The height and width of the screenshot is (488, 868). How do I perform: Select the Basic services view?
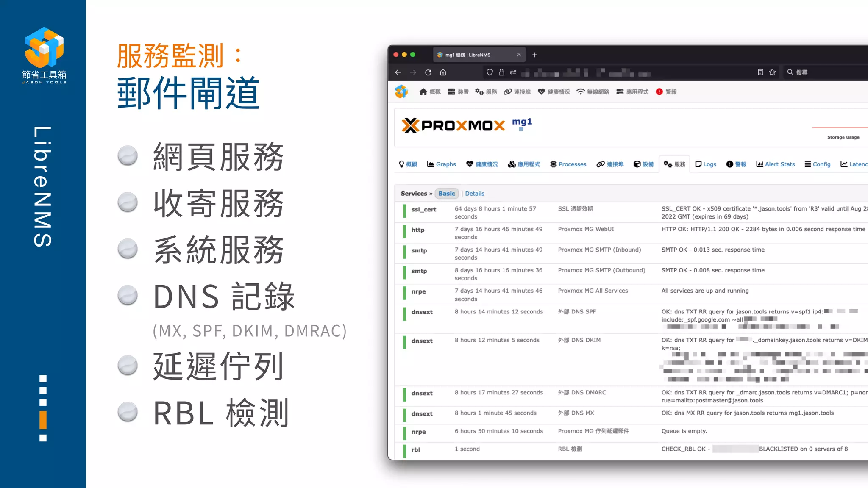[447, 194]
